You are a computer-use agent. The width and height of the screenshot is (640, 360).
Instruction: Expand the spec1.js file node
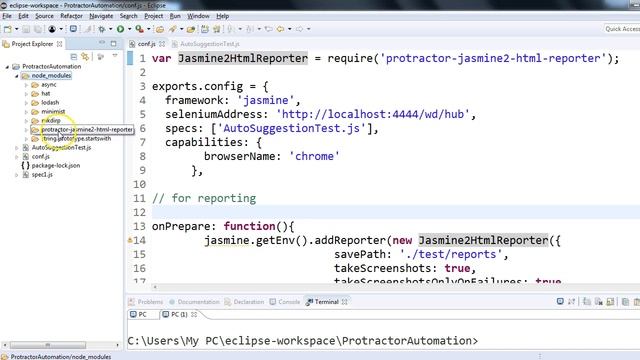coord(16,175)
